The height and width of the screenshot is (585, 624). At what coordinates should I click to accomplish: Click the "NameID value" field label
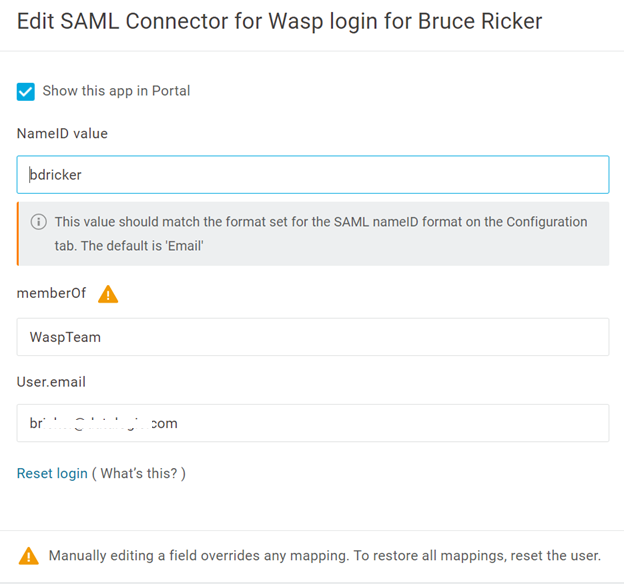point(62,133)
